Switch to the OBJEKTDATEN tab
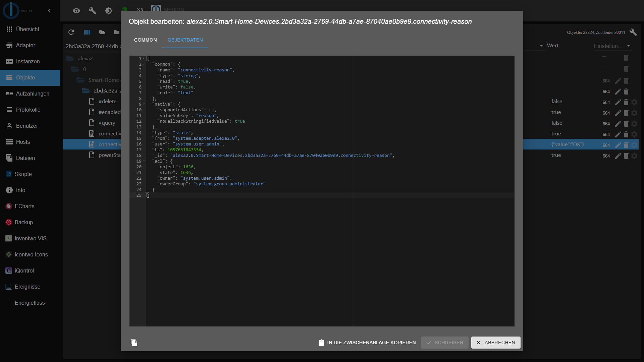The width and height of the screenshot is (644, 362). pos(185,40)
